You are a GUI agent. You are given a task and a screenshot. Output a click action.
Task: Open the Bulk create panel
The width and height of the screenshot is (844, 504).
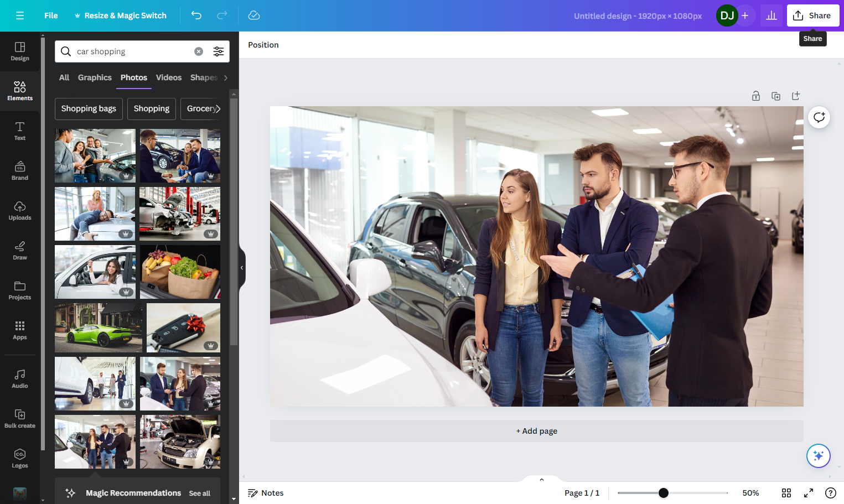click(20, 419)
